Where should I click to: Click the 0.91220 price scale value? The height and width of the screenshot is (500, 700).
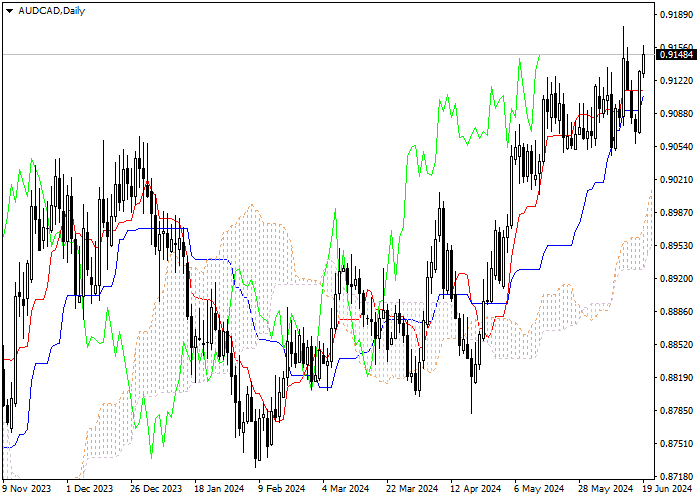[x=677, y=81]
